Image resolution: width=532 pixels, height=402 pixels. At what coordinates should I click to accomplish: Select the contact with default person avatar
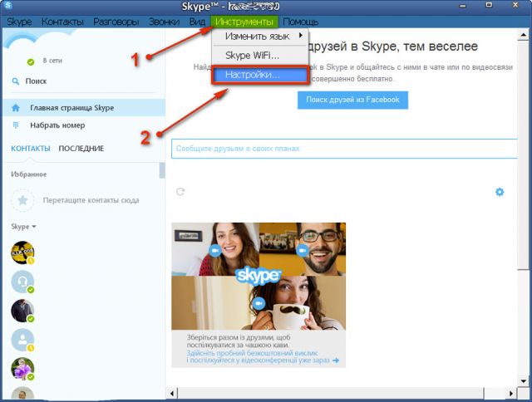pyautogui.click(x=22, y=340)
